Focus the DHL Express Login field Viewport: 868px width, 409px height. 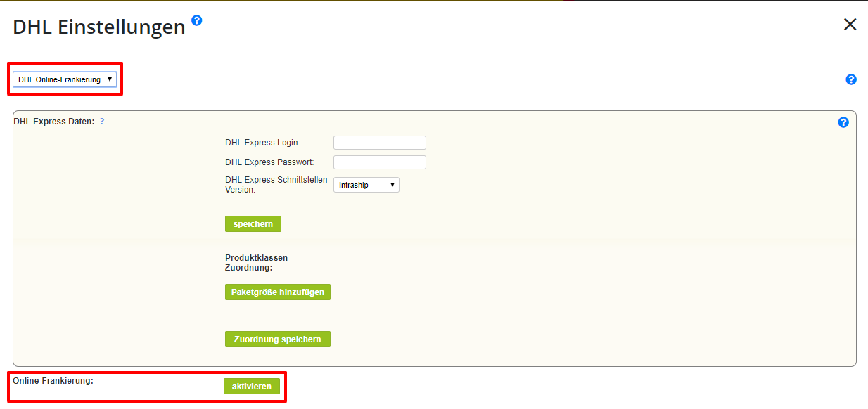coord(380,143)
